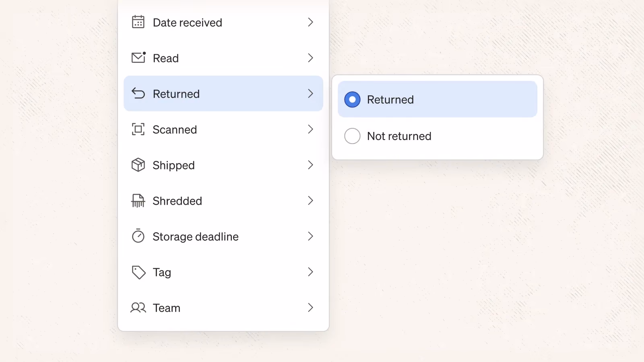Click the tag icon in the filter list
The width and height of the screenshot is (644, 362).
point(138,272)
